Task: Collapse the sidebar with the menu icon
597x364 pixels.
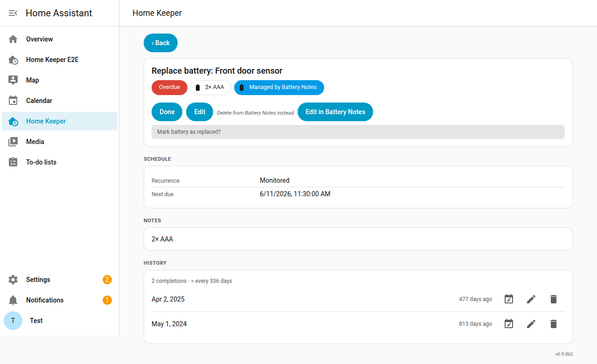Action: (x=13, y=13)
